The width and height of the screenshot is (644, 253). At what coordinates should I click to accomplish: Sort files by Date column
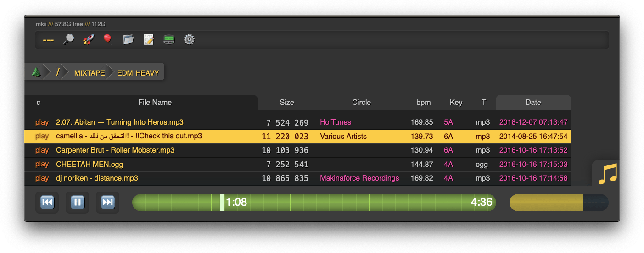click(x=533, y=102)
